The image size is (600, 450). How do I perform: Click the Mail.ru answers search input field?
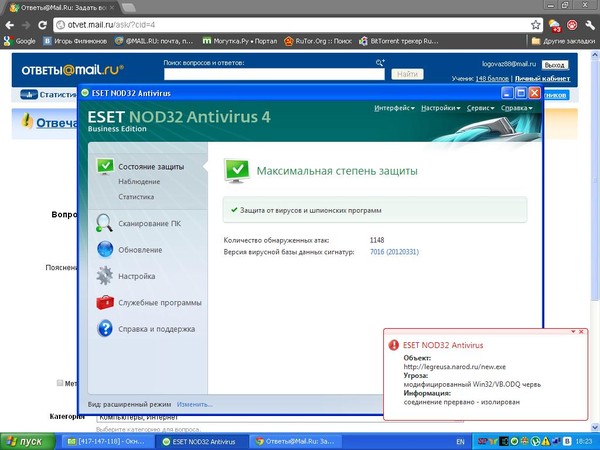(274, 74)
